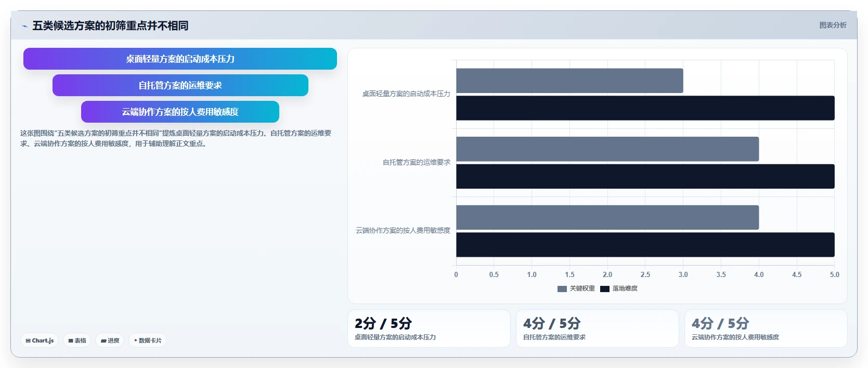
Task: Click the 数据卡片 tag chip
Action: [148, 340]
